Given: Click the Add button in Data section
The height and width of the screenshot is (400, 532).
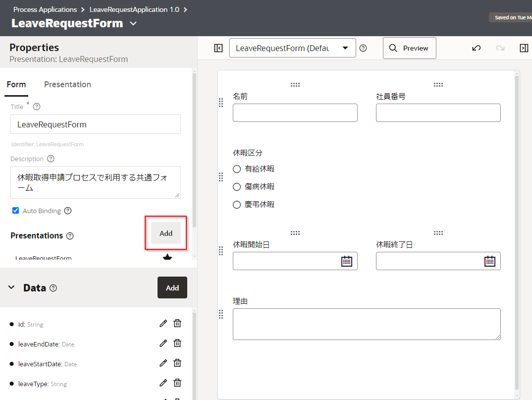Looking at the screenshot, I should click(x=172, y=287).
